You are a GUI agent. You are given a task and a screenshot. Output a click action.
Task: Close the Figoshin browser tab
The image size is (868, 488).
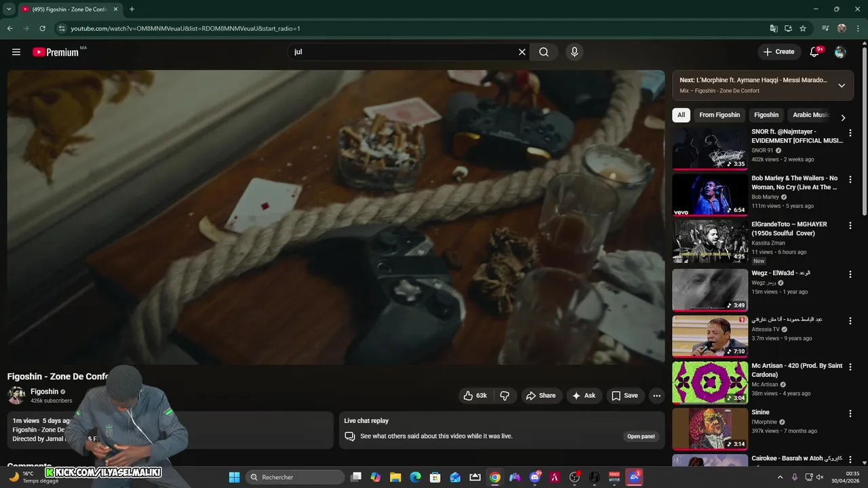click(x=116, y=9)
